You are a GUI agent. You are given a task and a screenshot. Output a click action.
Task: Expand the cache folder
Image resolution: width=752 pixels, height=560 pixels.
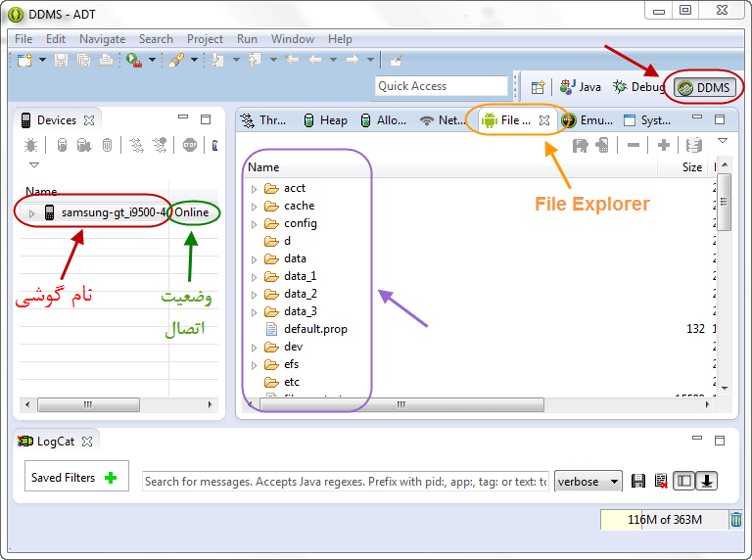[255, 207]
